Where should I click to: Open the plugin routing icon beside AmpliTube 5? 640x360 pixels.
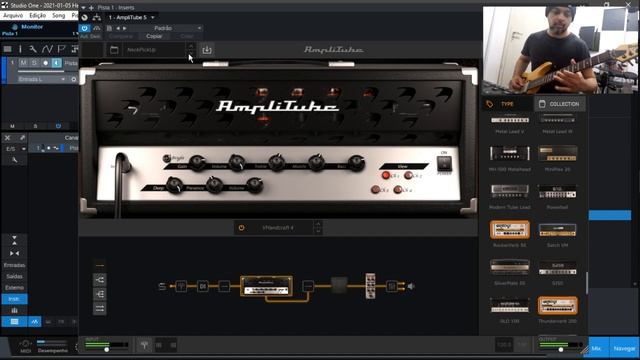[97, 17]
